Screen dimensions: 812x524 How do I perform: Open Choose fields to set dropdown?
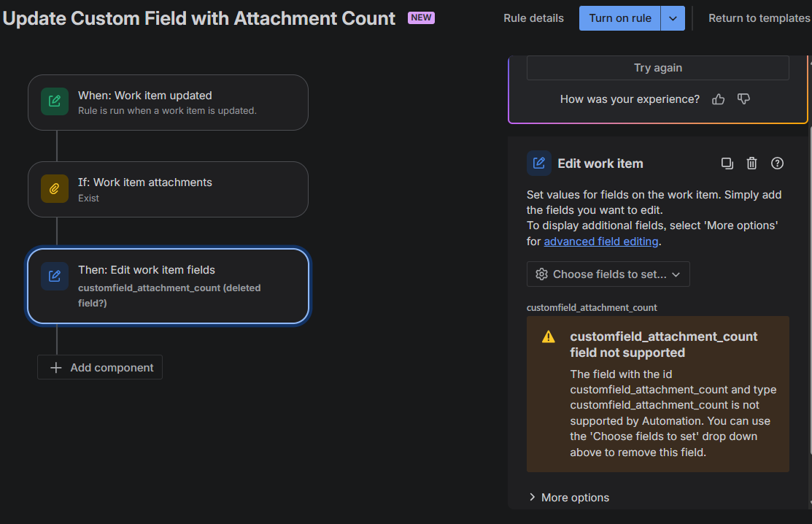point(608,274)
